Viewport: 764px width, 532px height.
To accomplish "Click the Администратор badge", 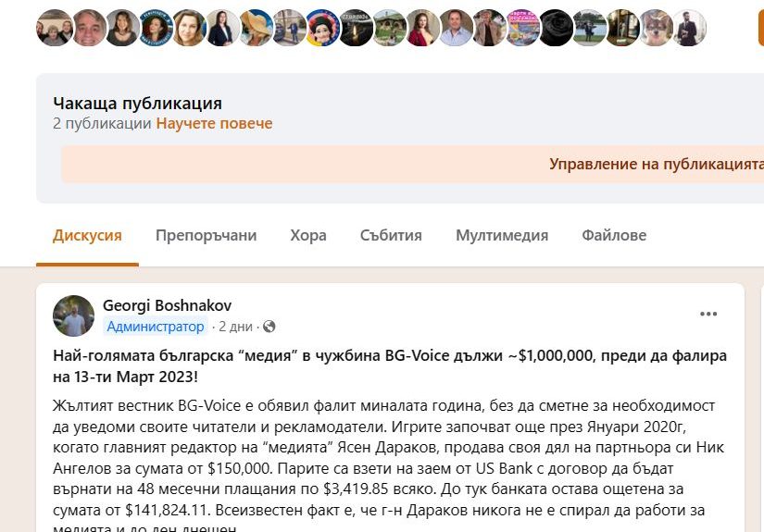I will click(x=156, y=327).
